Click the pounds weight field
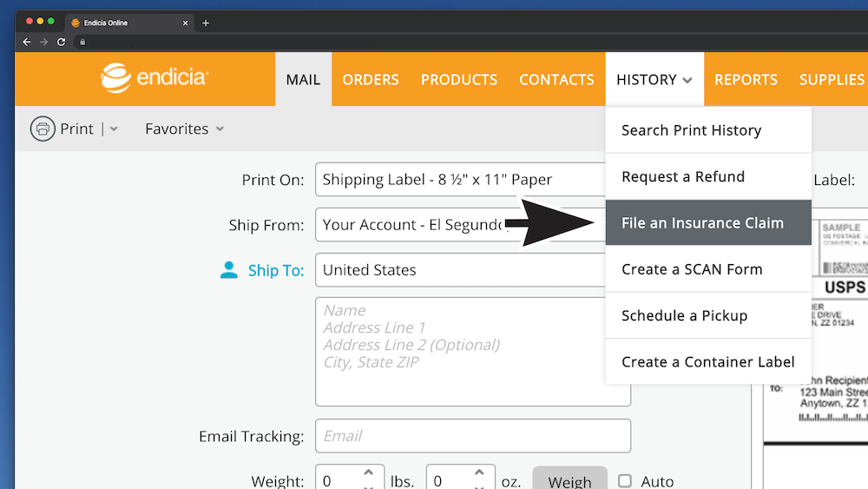The image size is (868, 489). coord(339,479)
